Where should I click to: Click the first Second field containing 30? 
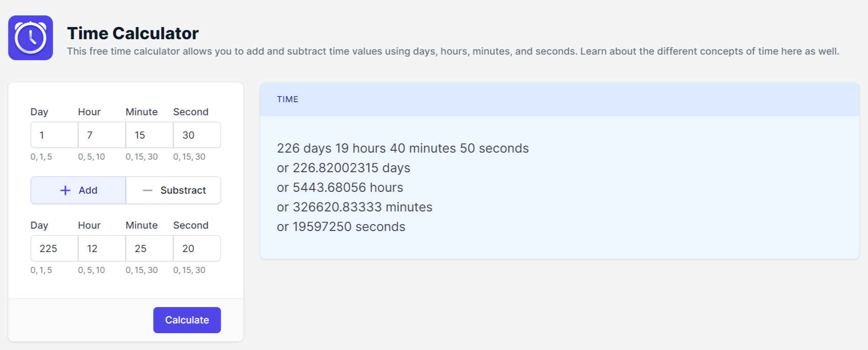click(197, 135)
